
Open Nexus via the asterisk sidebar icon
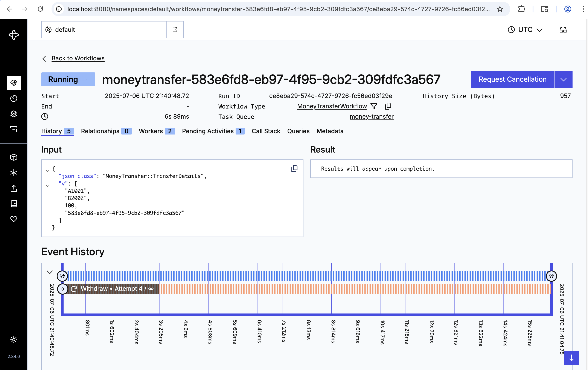[14, 173]
